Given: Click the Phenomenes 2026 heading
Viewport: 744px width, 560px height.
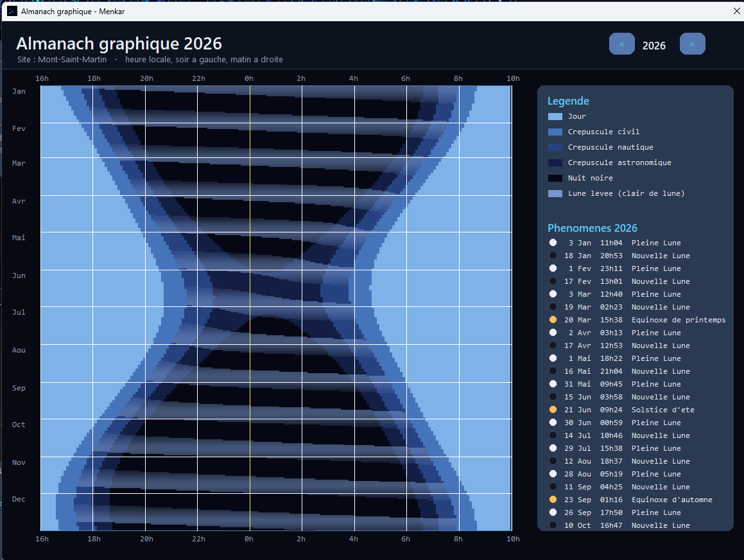Looking at the screenshot, I should tap(592, 228).
